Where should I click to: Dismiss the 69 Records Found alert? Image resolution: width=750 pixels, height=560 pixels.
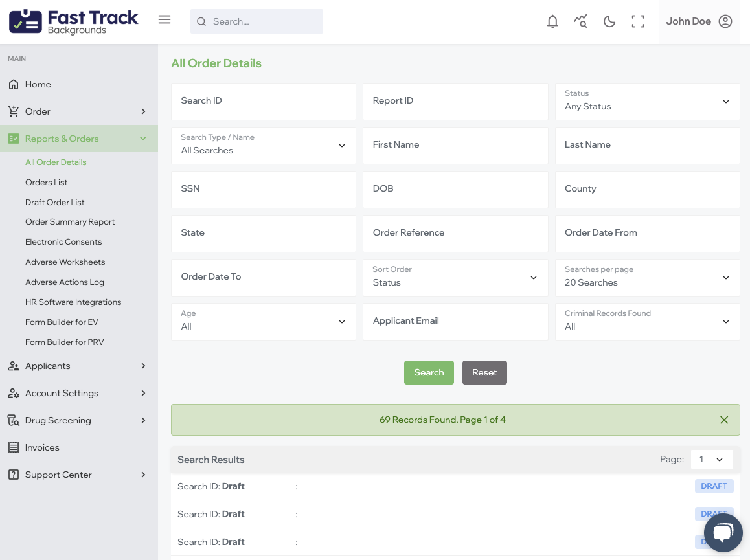724,420
